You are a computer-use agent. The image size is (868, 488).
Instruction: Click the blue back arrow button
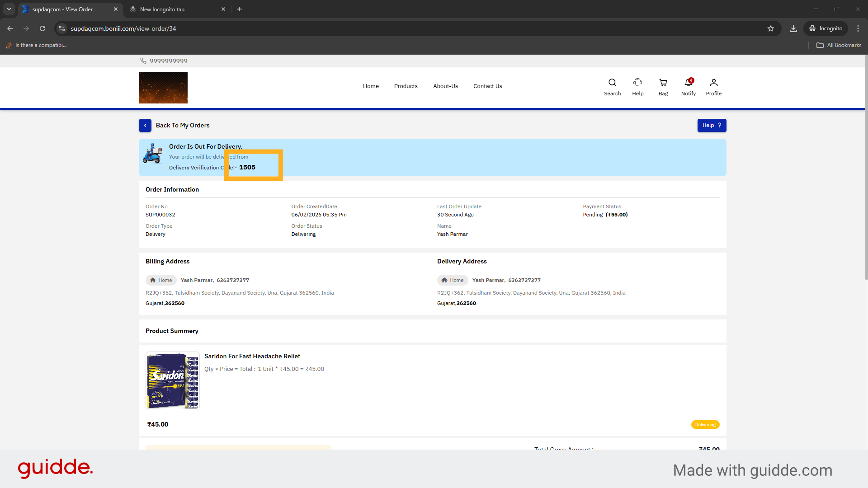coord(145,126)
